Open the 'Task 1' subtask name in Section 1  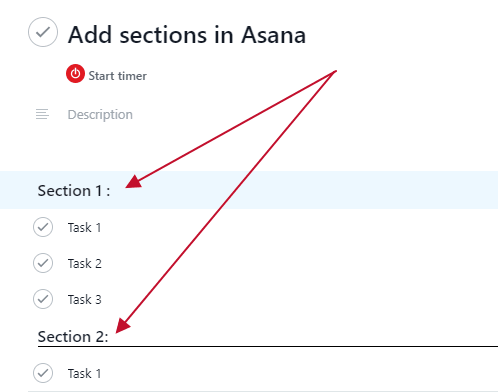pos(84,227)
